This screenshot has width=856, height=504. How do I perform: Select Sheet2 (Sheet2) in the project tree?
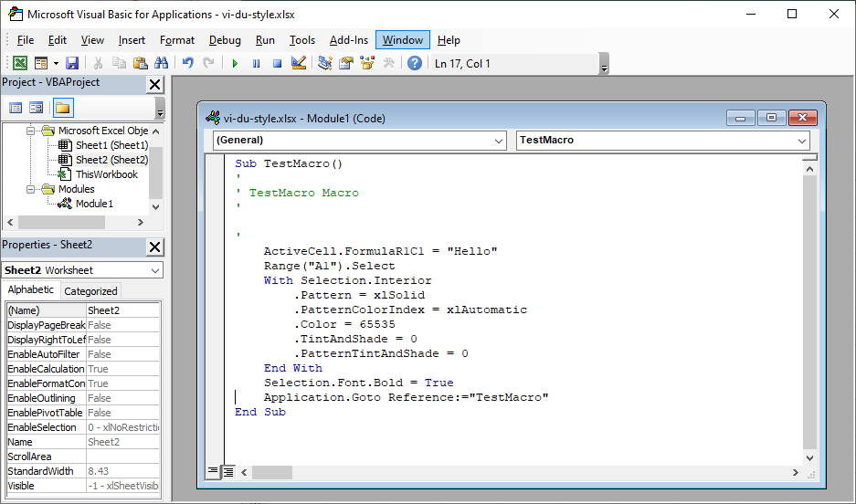(111, 160)
